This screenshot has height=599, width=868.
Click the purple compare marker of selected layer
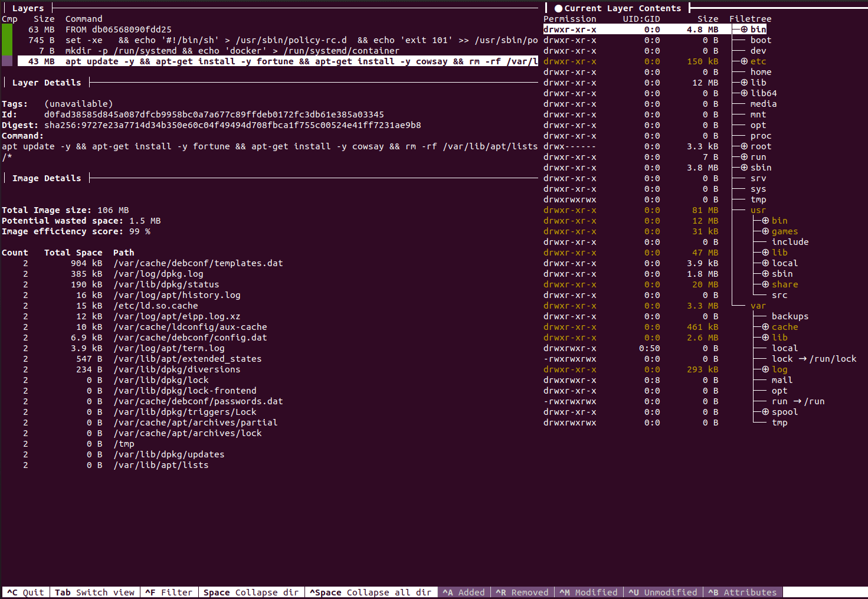(7, 61)
